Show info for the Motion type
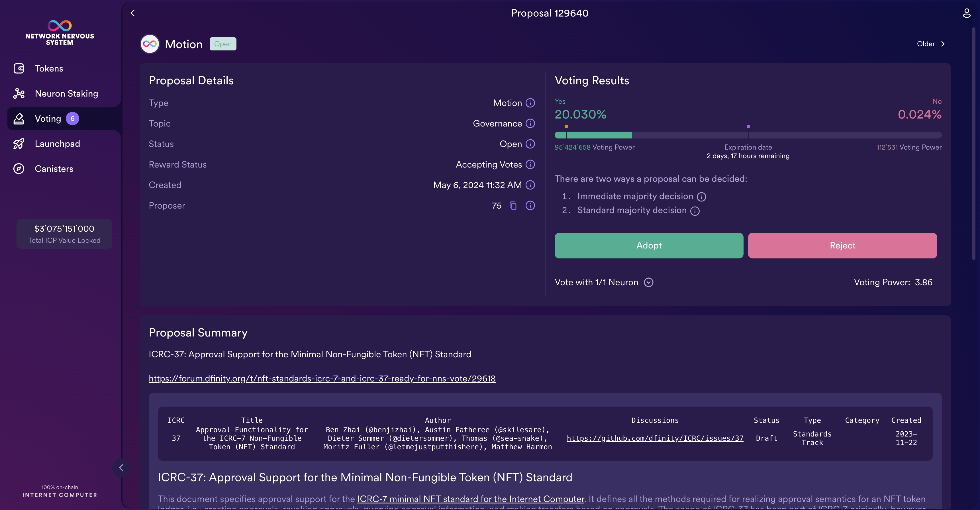980x510 pixels. pos(530,103)
